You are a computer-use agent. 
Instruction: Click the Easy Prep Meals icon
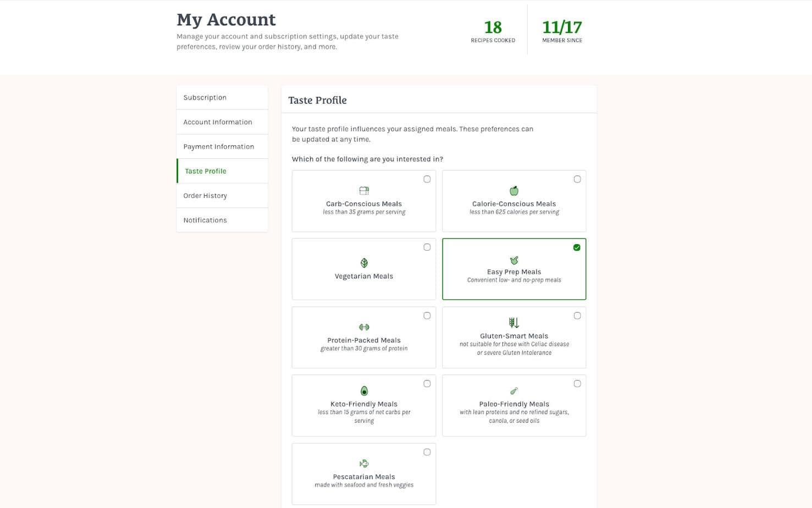tap(514, 260)
